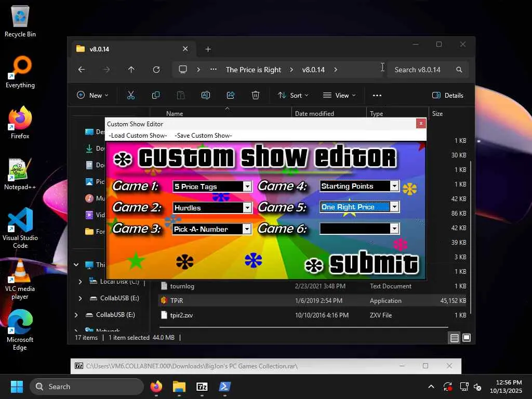Open Game 4 dropdown showing Starting Points
This screenshot has width=532, height=399.
pyautogui.click(x=394, y=186)
